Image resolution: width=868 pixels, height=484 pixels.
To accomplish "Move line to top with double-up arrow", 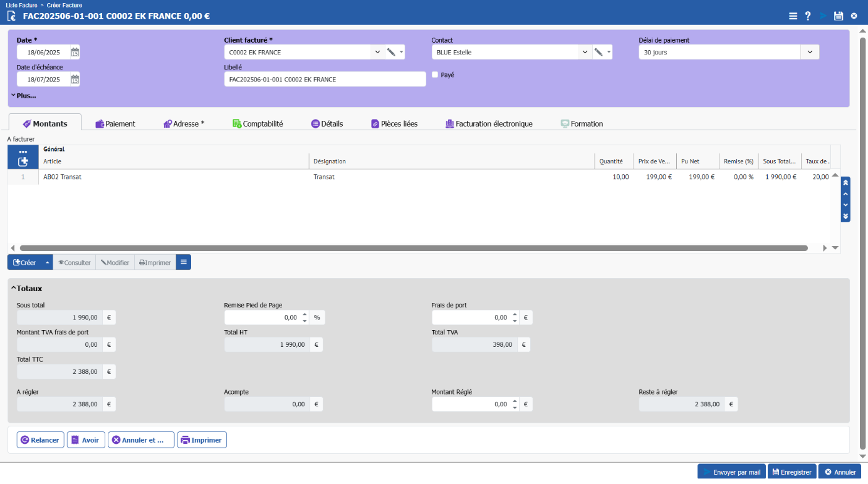I will point(845,183).
